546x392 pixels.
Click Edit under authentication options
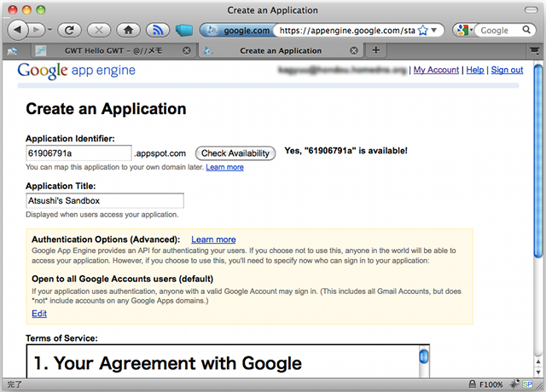[39, 314]
